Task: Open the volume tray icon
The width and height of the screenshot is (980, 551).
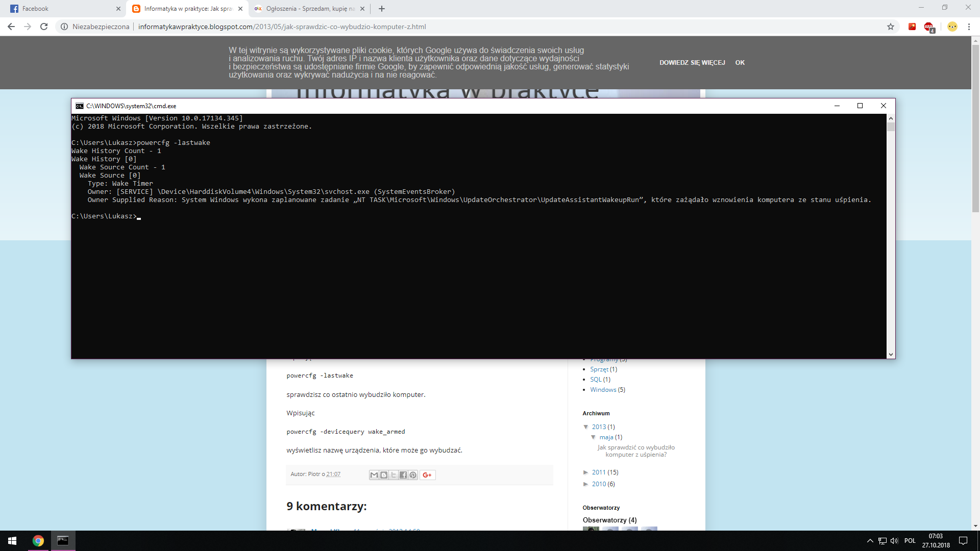Action: click(894, 541)
